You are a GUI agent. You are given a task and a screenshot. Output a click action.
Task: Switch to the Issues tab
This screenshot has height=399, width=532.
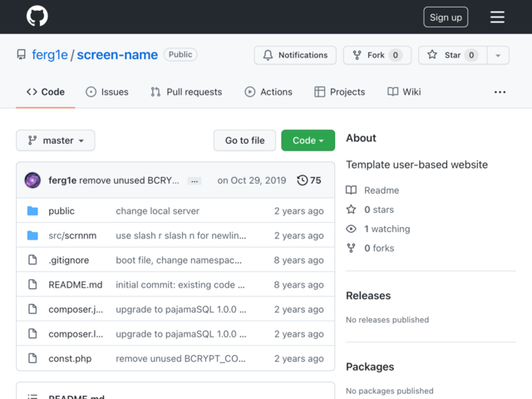point(107,92)
